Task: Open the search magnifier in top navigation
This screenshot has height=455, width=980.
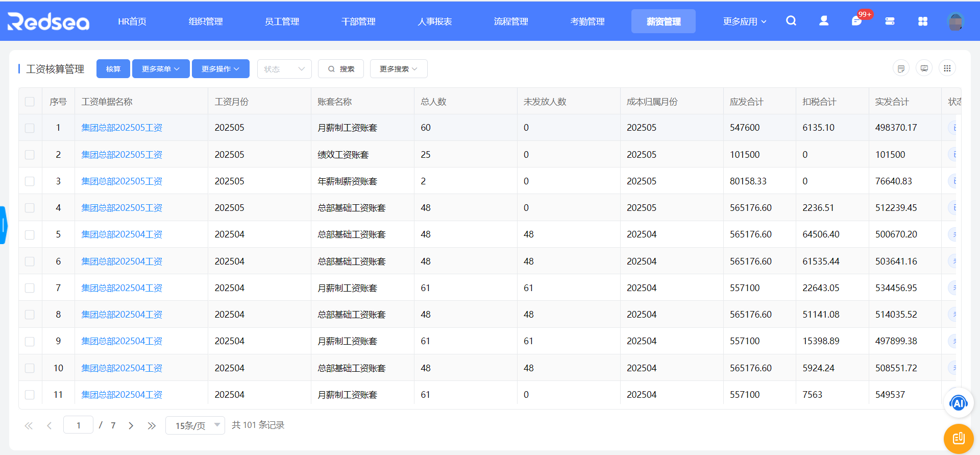Action: (791, 21)
